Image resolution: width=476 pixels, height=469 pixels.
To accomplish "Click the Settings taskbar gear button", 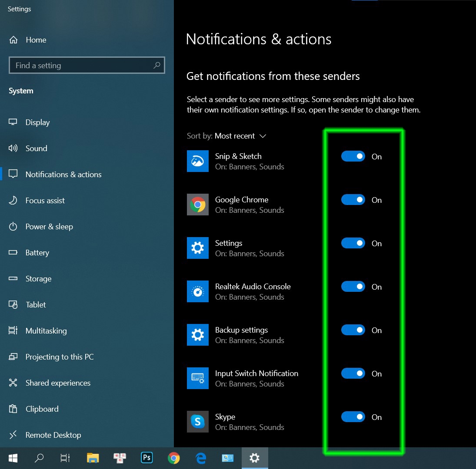I will [x=255, y=458].
